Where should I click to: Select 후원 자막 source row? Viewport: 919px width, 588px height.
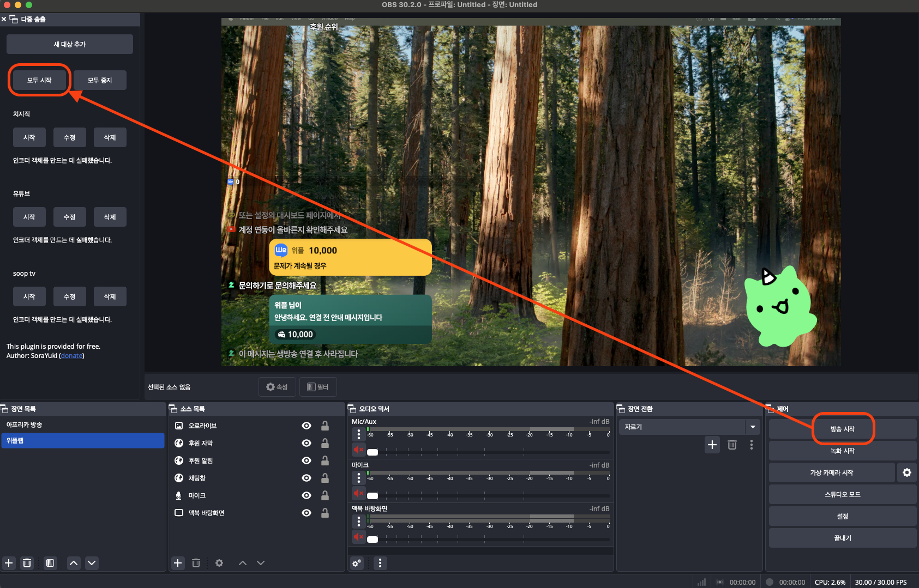click(x=256, y=443)
